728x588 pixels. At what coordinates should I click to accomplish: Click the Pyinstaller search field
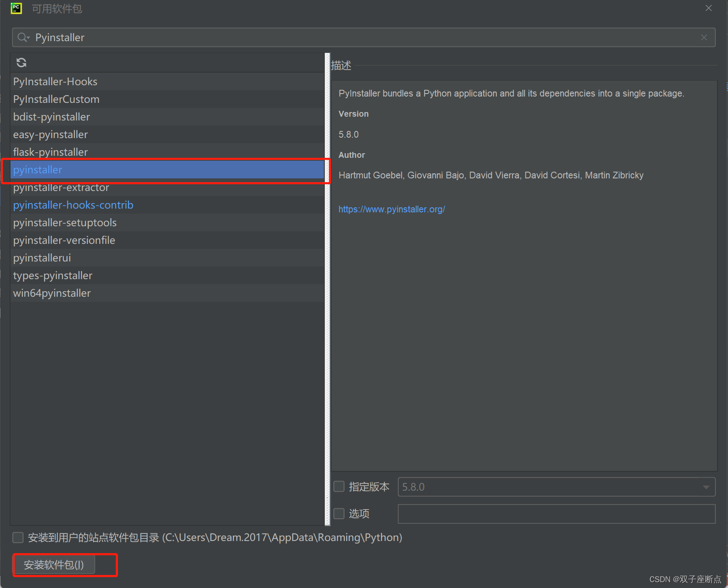364,37
